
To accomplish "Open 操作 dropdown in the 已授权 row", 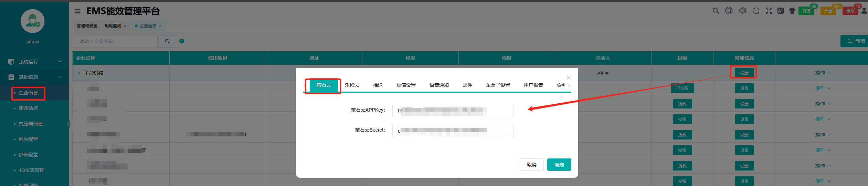I will point(823,88).
